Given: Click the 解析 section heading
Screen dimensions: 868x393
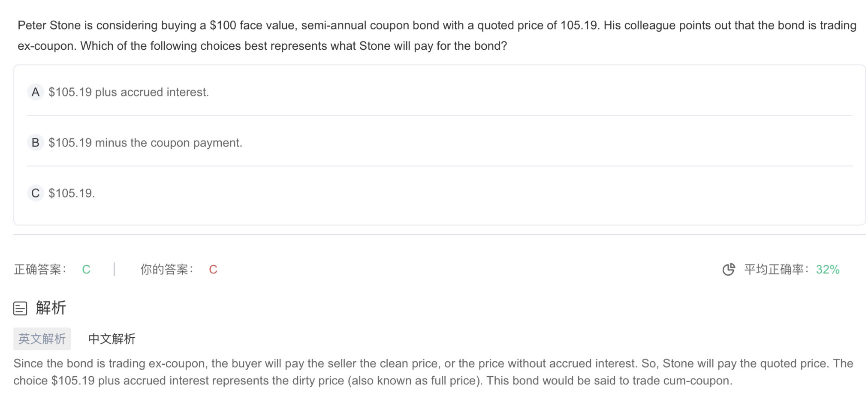Looking at the screenshot, I should tap(51, 308).
